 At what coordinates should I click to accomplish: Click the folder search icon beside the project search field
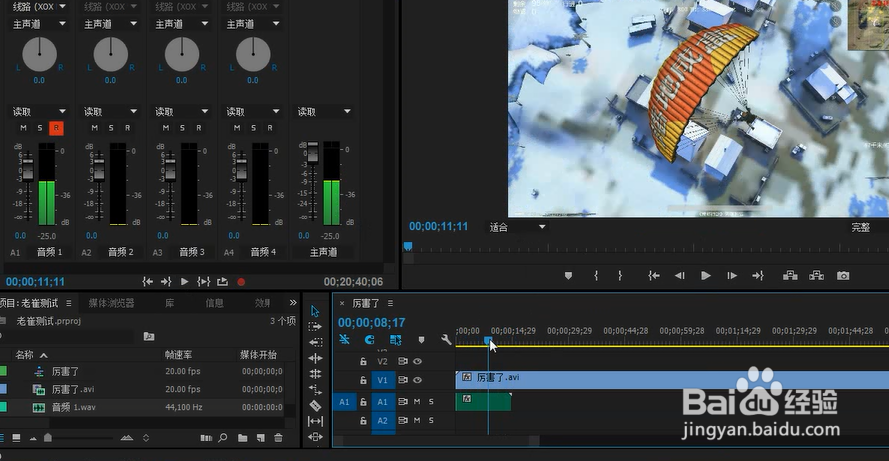coord(149,336)
